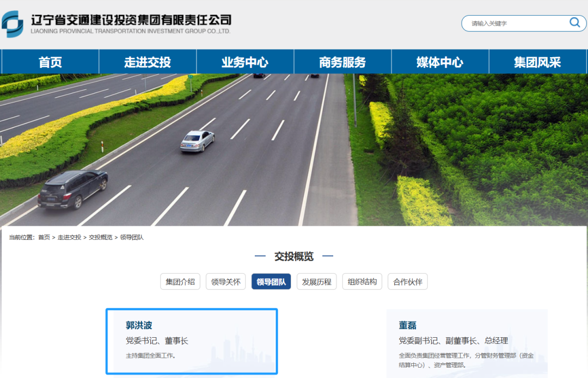Click the 走进交投 breadcrumb link
This screenshot has width=588, height=378.
69,238
